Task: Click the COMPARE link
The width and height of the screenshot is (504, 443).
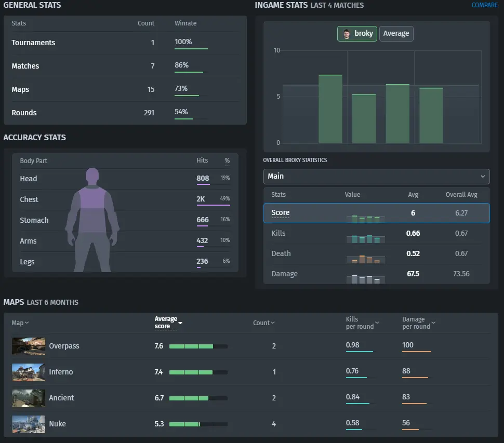Action: (x=484, y=5)
